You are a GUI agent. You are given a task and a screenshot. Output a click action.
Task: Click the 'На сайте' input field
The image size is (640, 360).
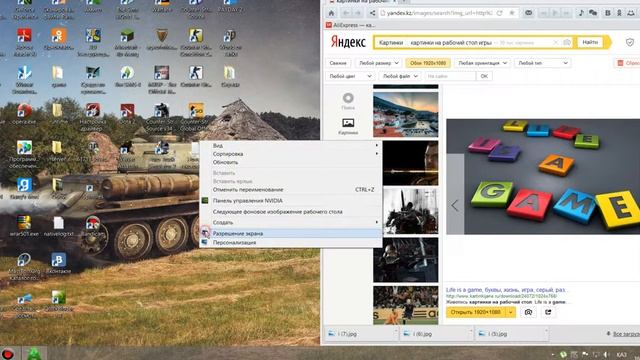pyautogui.click(x=450, y=76)
